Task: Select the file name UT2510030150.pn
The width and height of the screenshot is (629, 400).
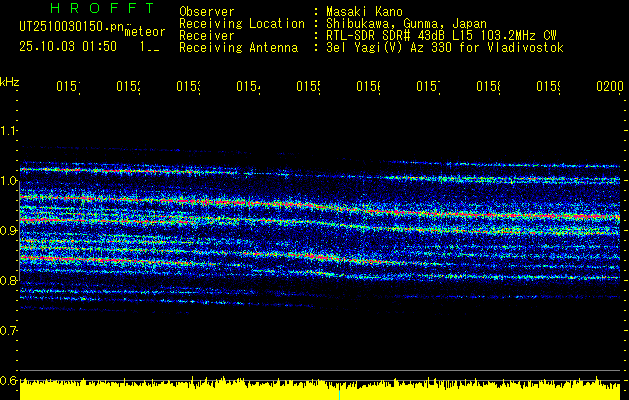Action: (71, 27)
